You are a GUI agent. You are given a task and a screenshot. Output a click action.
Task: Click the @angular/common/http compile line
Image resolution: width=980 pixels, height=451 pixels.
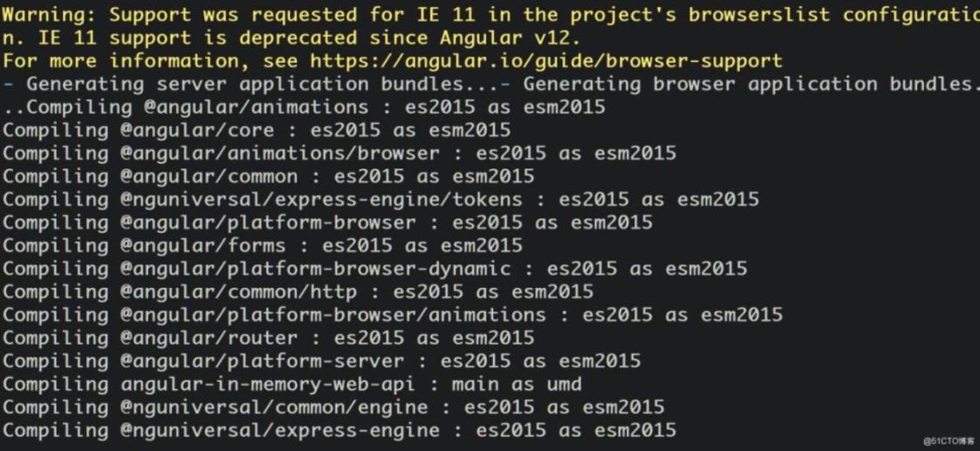(x=298, y=292)
